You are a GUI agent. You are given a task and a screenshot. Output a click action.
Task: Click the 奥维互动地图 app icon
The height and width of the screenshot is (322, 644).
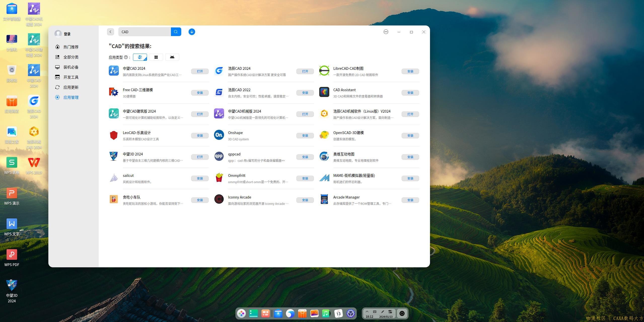click(324, 156)
